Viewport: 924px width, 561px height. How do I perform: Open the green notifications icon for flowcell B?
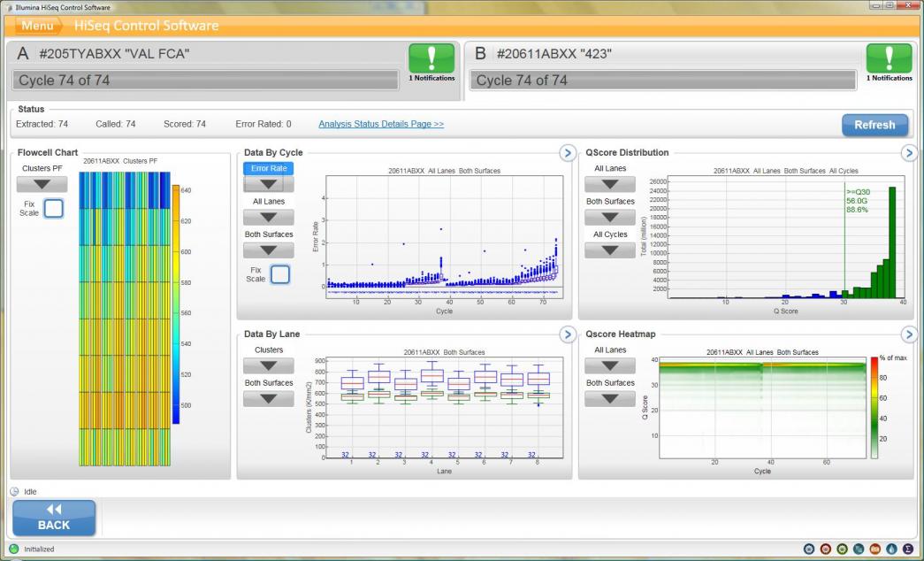click(x=889, y=58)
